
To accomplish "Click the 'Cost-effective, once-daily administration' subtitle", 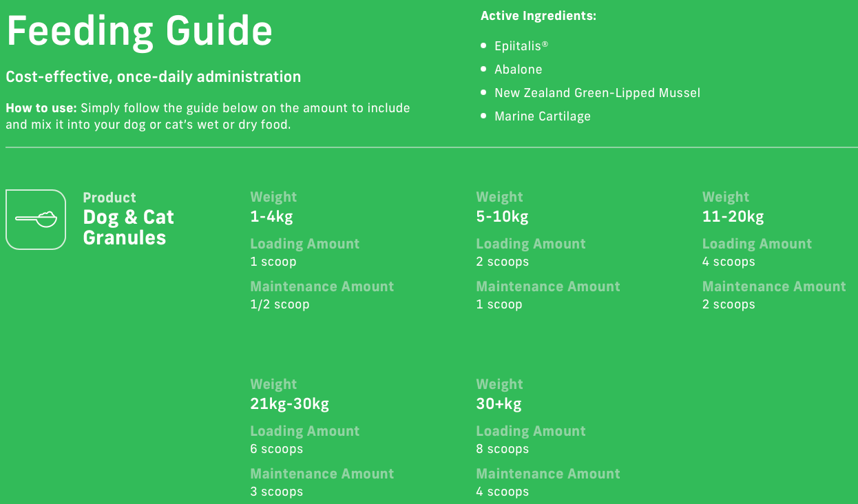I will (153, 77).
